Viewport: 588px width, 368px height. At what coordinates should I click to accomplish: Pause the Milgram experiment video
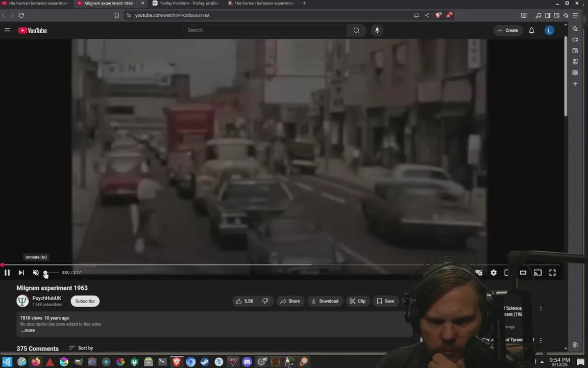(7, 272)
